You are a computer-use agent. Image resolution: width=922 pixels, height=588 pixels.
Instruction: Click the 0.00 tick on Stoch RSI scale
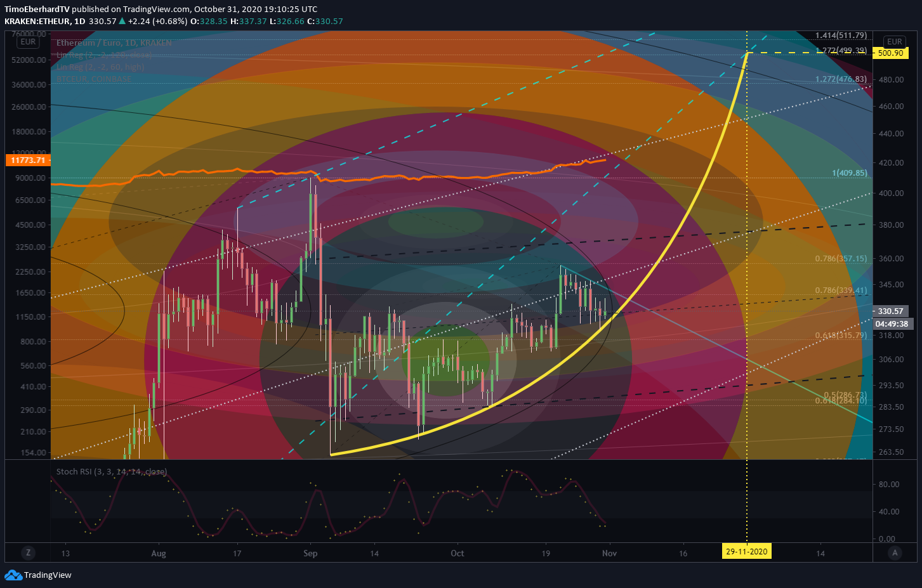click(886, 539)
